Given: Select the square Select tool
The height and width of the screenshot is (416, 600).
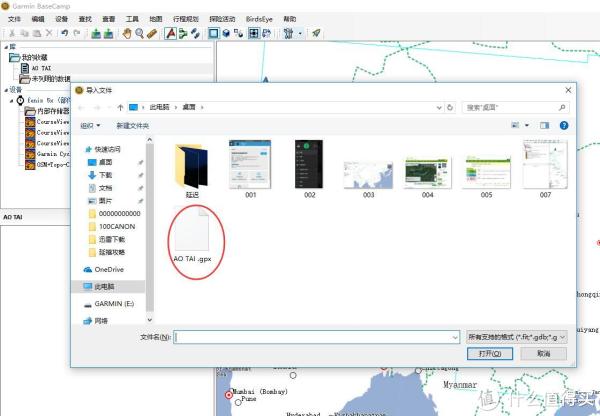Looking at the screenshot, I should click(x=214, y=33).
